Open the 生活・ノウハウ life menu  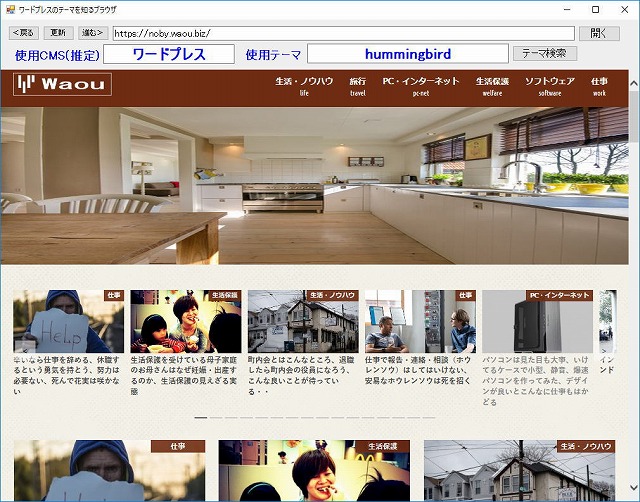click(x=304, y=86)
